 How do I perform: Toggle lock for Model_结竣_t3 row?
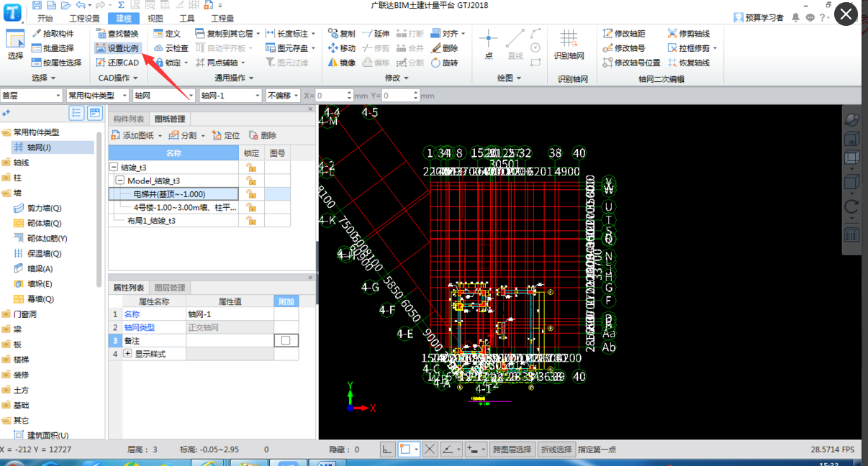[251, 181]
